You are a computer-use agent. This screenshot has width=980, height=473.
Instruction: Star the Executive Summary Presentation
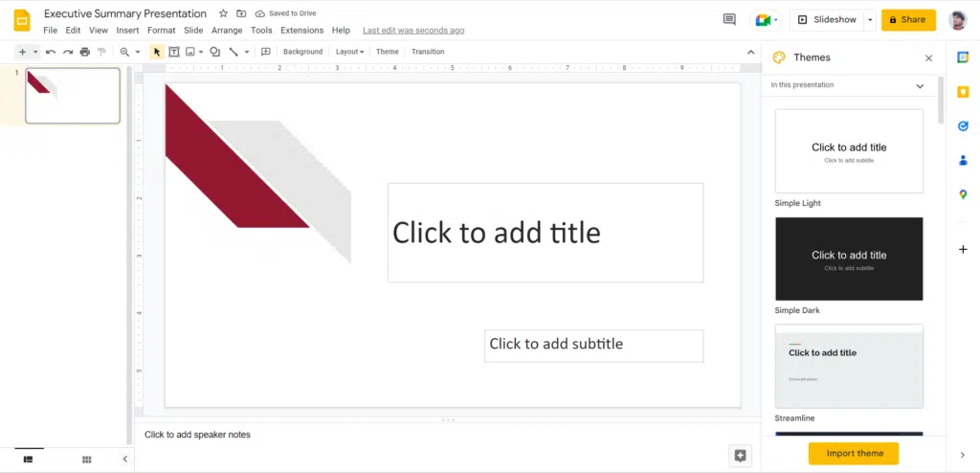coord(223,13)
